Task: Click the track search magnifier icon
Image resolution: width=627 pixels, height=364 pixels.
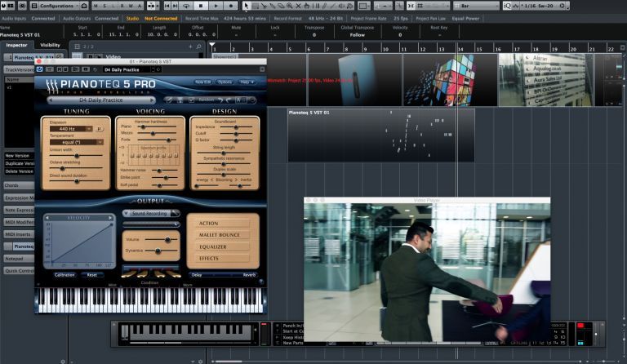Action: coord(198,47)
